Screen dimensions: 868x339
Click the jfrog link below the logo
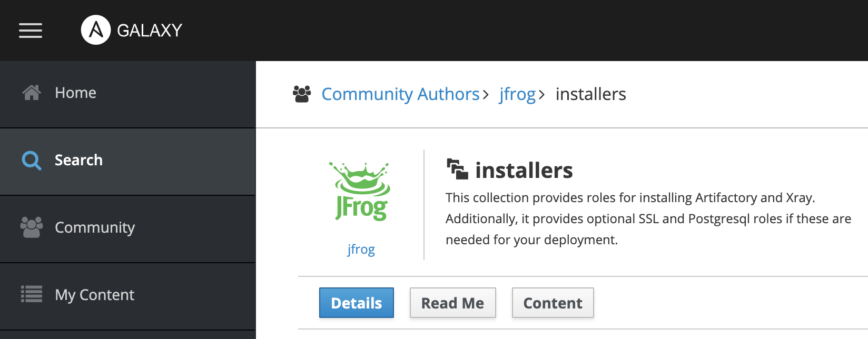pos(361,249)
